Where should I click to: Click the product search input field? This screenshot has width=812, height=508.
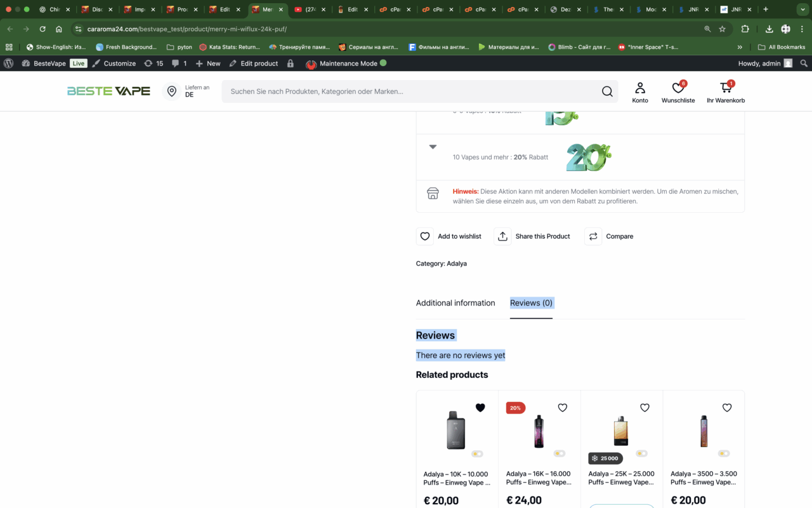pos(406,91)
